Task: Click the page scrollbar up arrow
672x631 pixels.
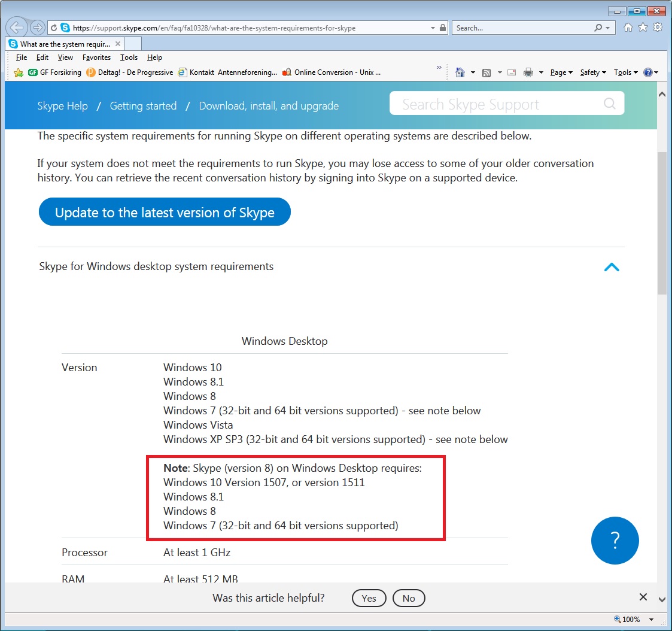Action: 662,95
